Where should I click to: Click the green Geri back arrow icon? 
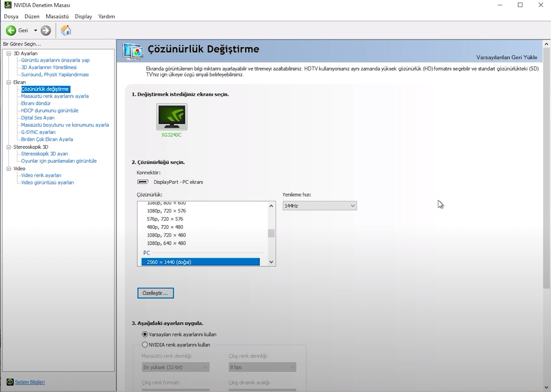coord(11,30)
